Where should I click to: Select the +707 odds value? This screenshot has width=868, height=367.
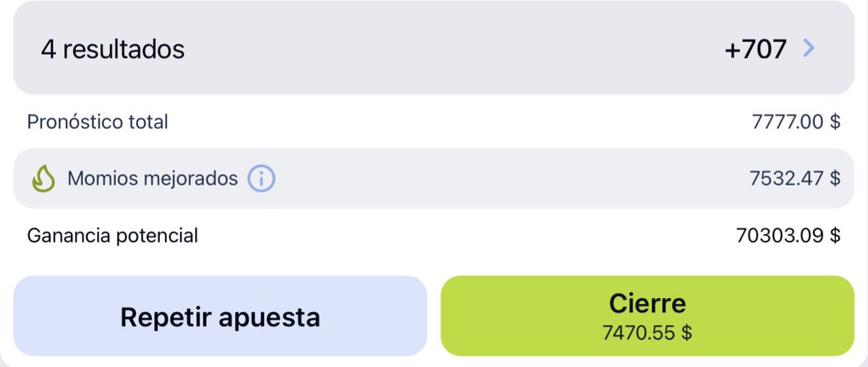[755, 49]
